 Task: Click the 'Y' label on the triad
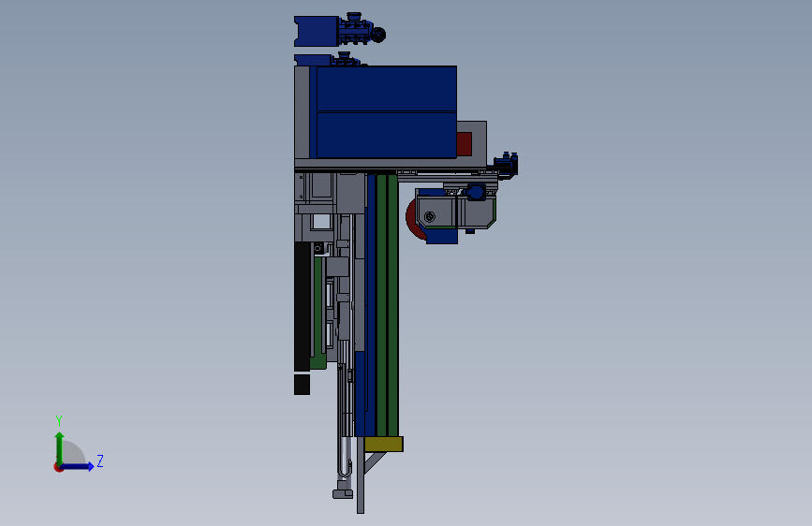(x=59, y=420)
